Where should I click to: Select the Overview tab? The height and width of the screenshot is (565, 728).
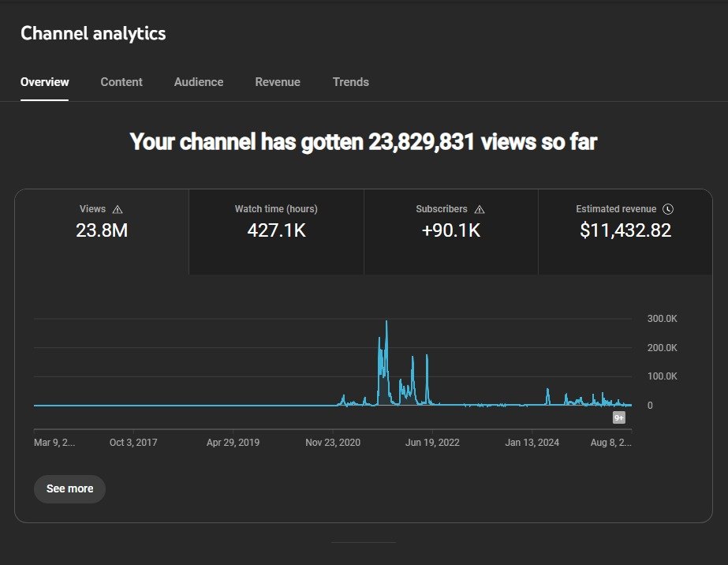click(45, 82)
